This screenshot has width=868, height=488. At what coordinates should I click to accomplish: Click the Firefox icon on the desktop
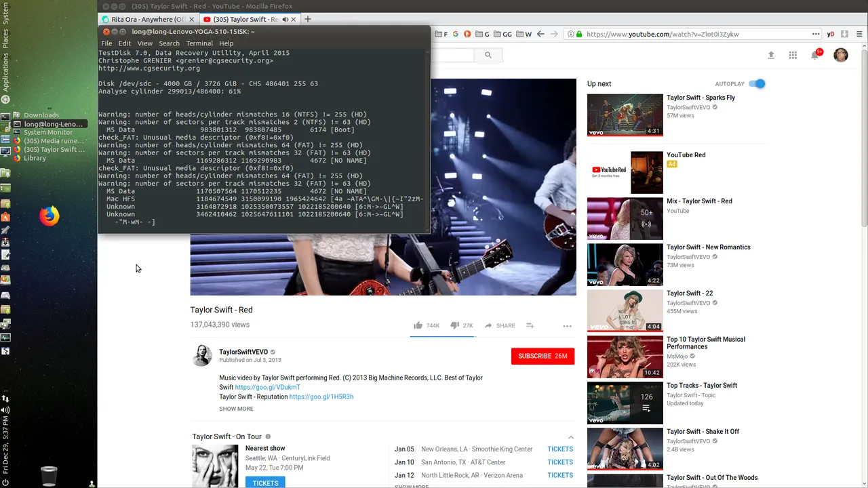click(49, 216)
